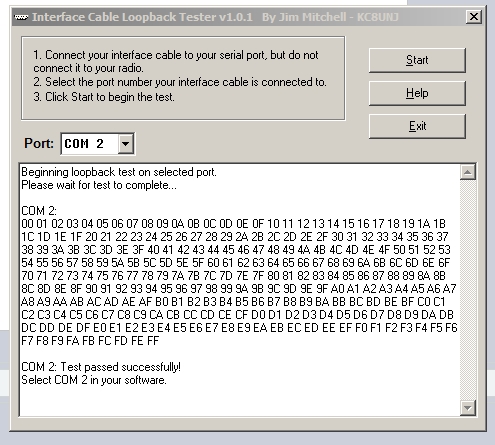Click the "Please wait for test to complete" line

99,185
